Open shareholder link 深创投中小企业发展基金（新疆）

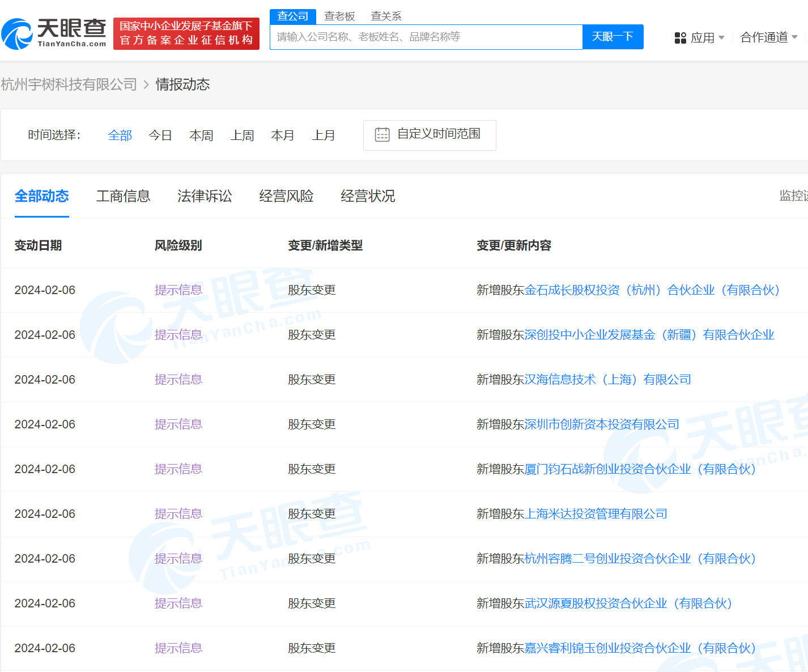pyautogui.click(x=649, y=335)
